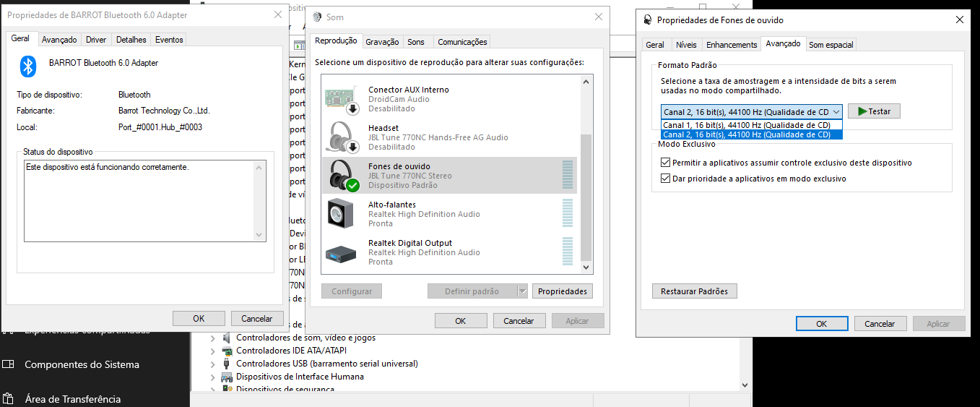Image resolution: width=980 pixels, height=407 pixels.
Task: Click the Área de Transferência sidebar icon
Action: tap(7, 398)
